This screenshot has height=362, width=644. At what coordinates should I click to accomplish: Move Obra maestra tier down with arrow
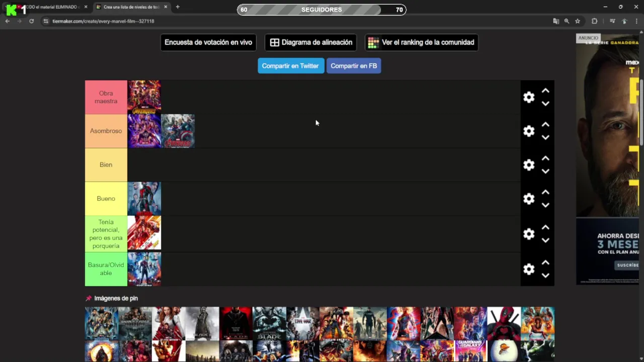[545, 104]
